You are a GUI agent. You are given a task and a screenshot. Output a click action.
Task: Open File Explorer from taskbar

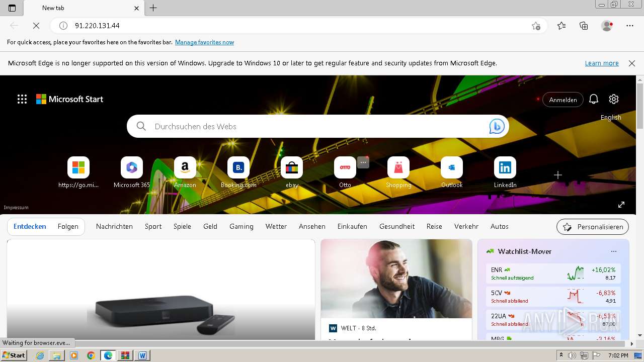click(57, 355)
